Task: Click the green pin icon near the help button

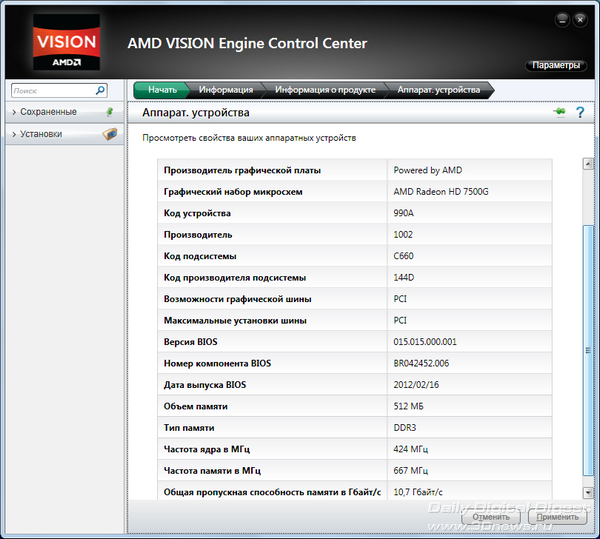Action: pos(559,112)
